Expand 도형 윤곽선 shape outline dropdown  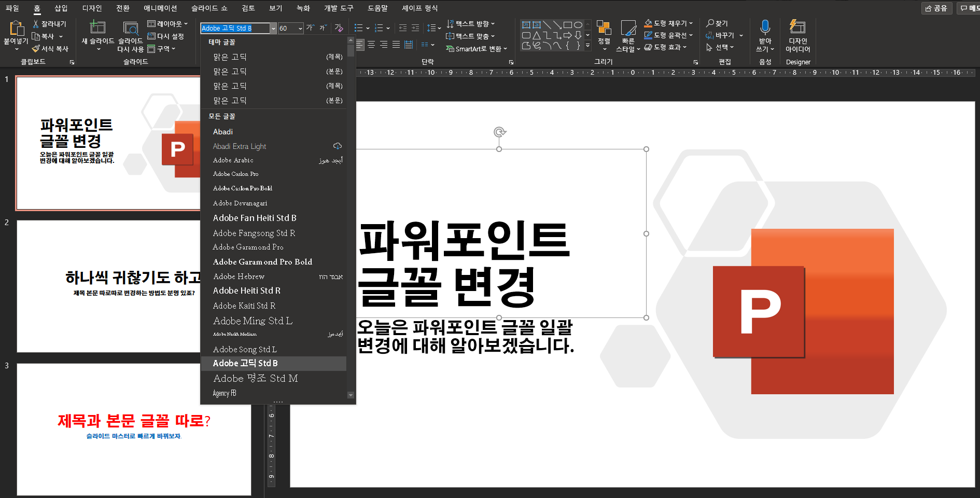691,35
